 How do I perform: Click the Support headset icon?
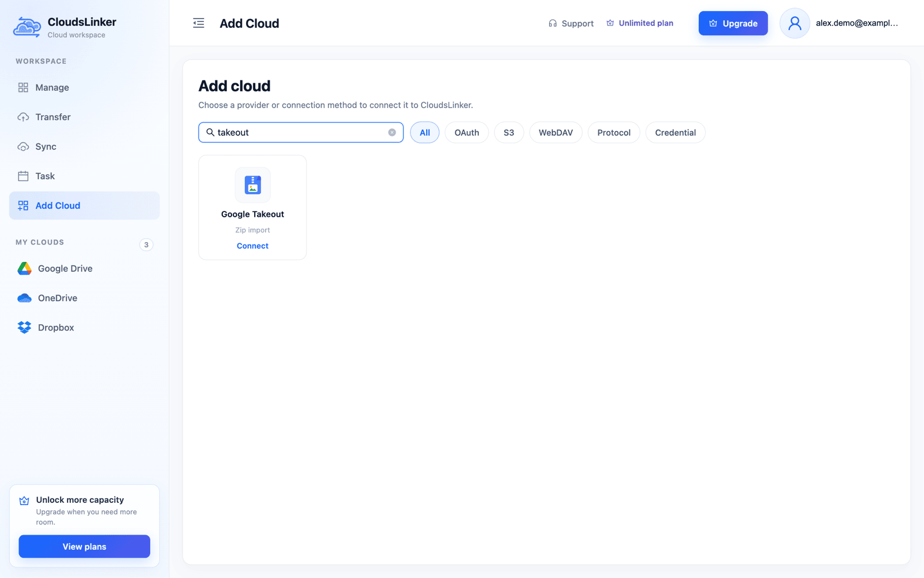(553, 23)
